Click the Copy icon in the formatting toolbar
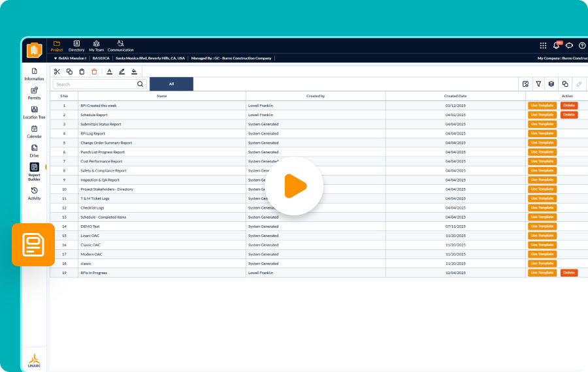This screenshot has height=372, width=588. (x=69, y=72)
